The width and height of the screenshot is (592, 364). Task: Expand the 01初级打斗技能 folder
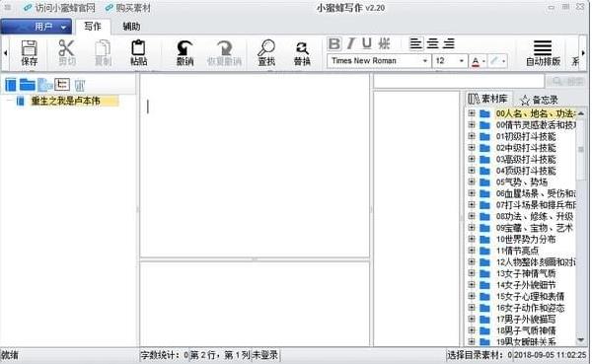tap(472, 136)
